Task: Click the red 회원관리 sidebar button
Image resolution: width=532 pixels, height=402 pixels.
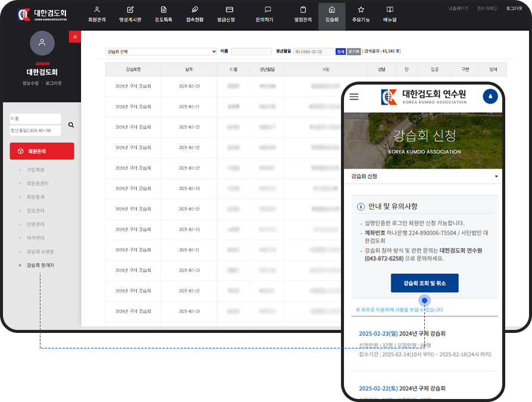Action: pyautogui.click(x=42, y=151)
